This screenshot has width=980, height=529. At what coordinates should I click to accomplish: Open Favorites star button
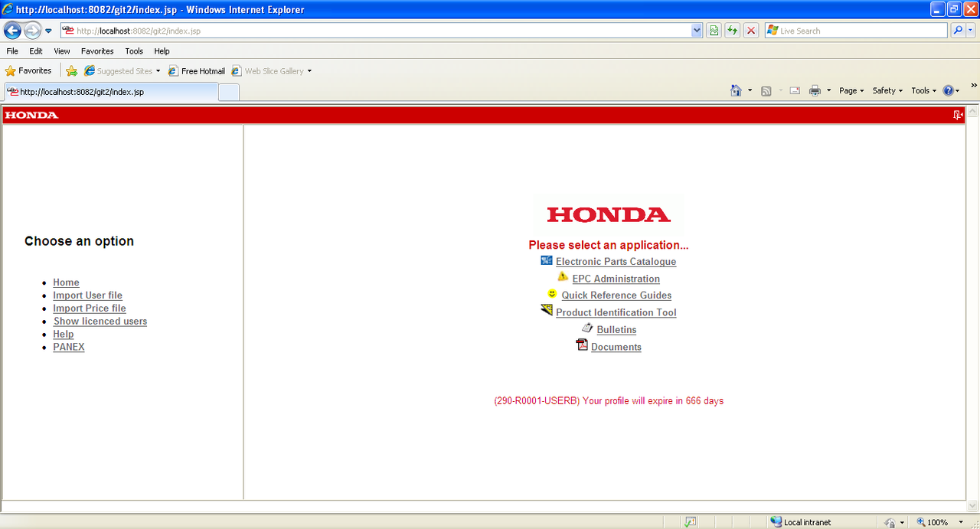[28, 70]
